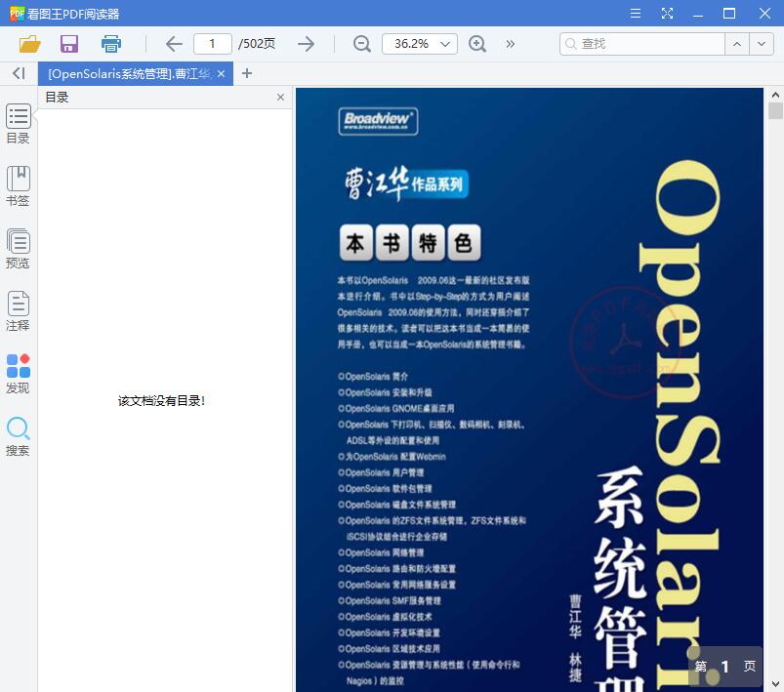
Task: Go to previous page with left arrow
Action: pyautogui.click(x=174, y=44)
